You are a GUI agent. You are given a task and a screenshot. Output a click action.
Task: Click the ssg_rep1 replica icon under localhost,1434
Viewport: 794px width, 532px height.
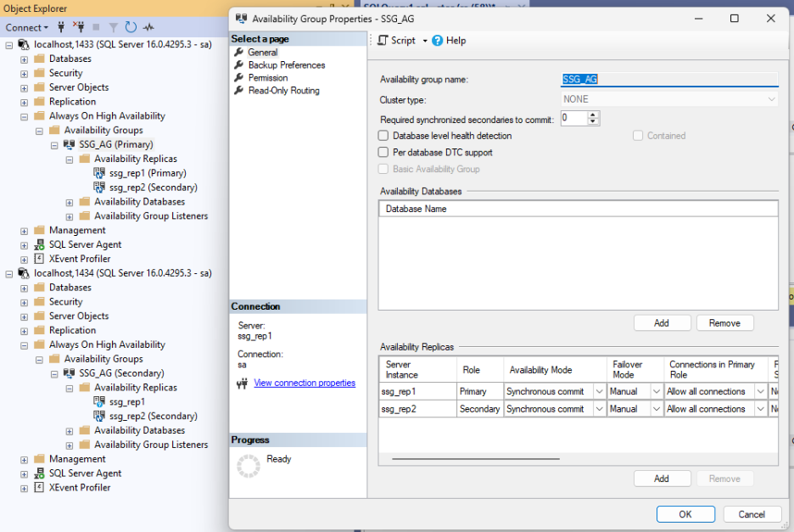coord(99,402)
